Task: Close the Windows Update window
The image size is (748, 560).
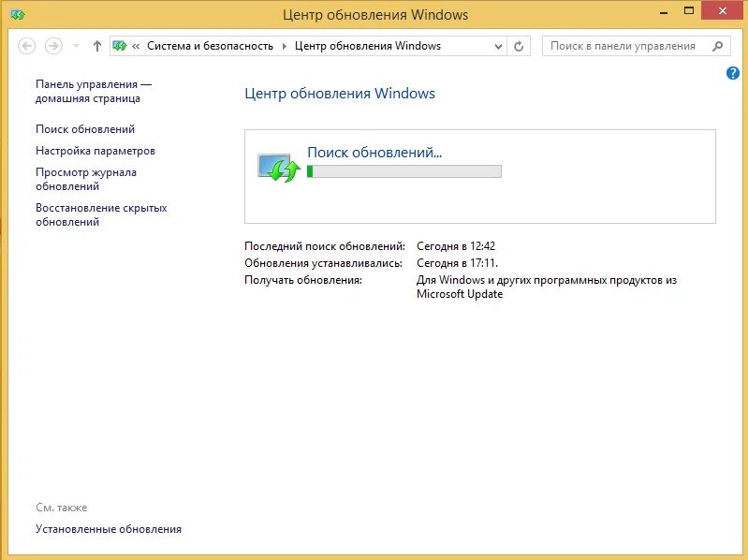Action: click(x=722, y=11)
